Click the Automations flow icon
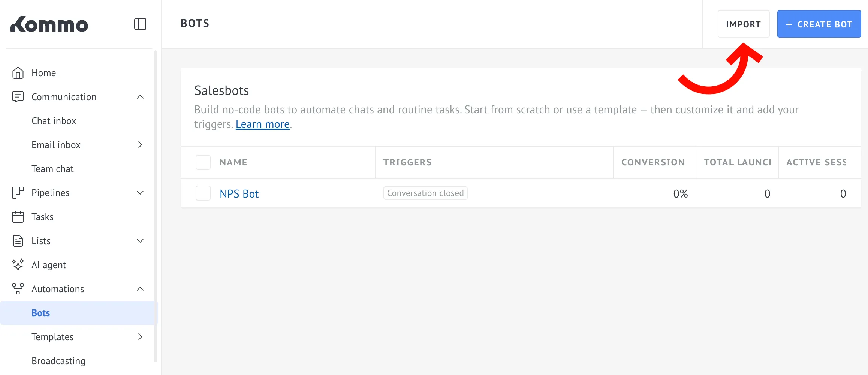The image size is (868, 375). (18, 289)
